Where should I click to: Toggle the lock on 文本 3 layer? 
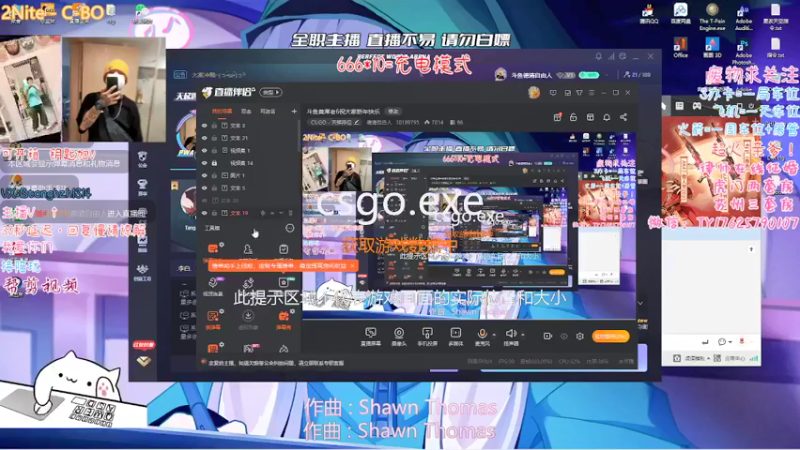(x=214, y=126)
